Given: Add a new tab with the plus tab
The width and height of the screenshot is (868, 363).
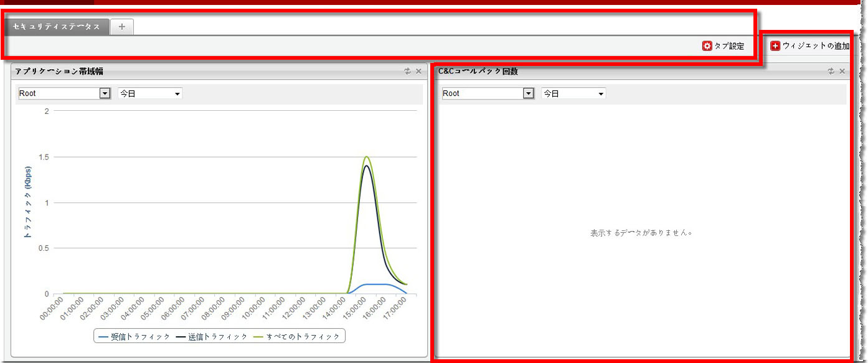Looking at the screenshot, I should coord(122,26).
